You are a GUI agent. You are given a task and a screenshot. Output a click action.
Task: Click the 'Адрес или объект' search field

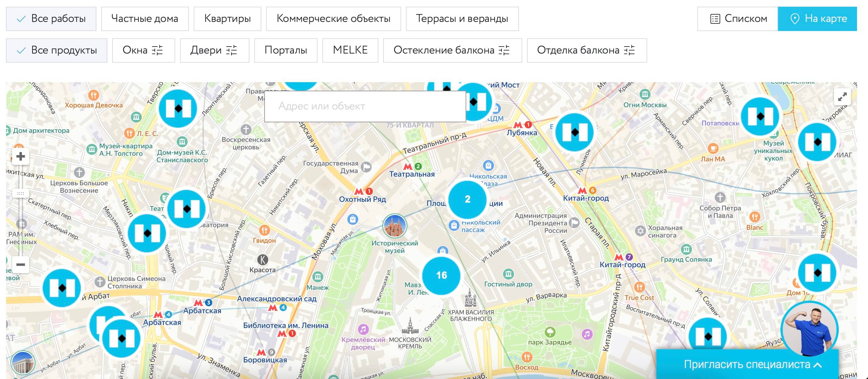tap(365, 106)
